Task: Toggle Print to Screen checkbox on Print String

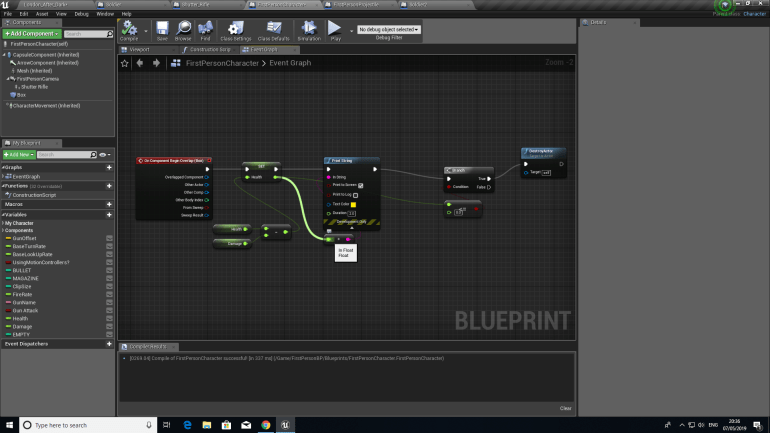Action: (x=360, y=186)
